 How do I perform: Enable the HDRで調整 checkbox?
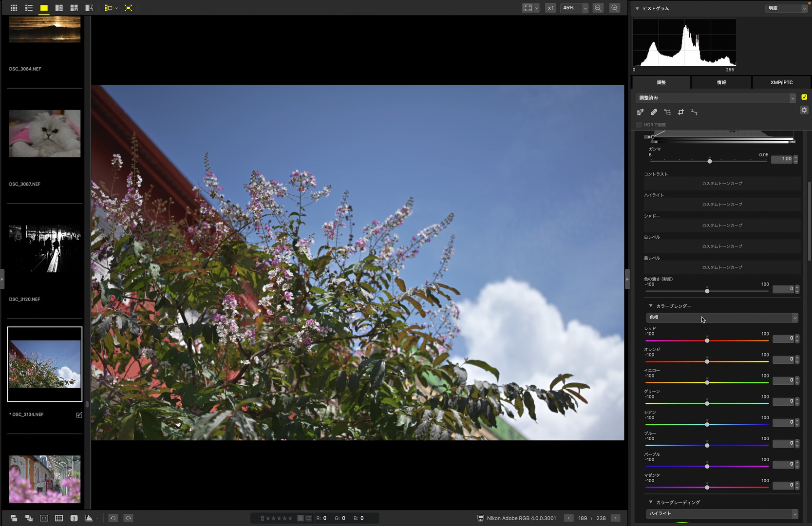click(639, 125)
